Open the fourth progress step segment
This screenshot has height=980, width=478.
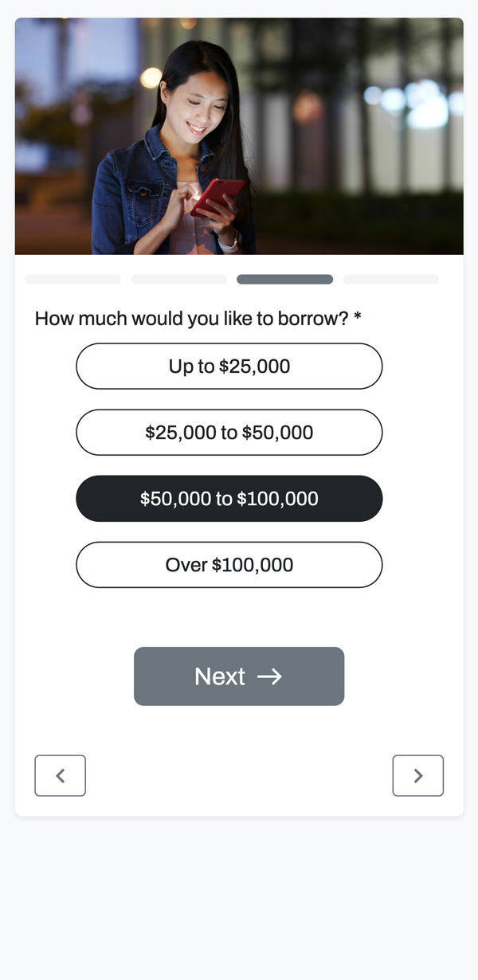tap(390, 280)
